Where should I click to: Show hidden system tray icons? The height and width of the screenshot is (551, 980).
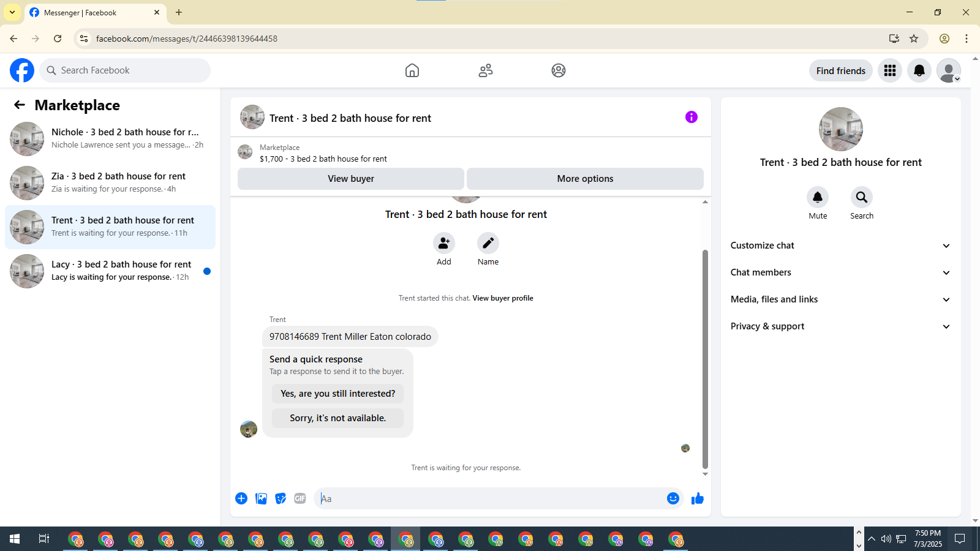872,539
